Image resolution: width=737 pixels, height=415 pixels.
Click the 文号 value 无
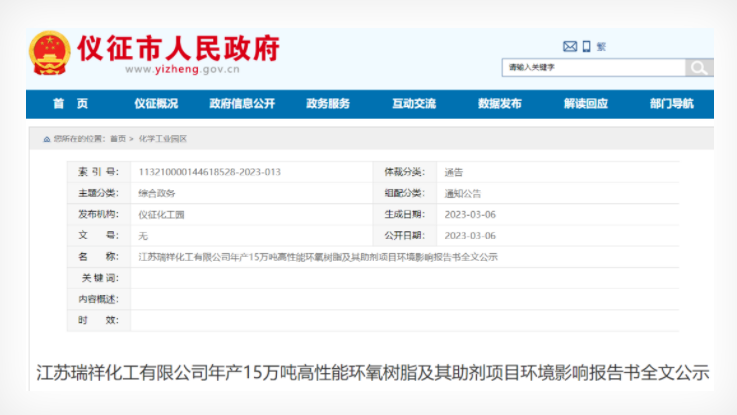(x=143, y=236)
